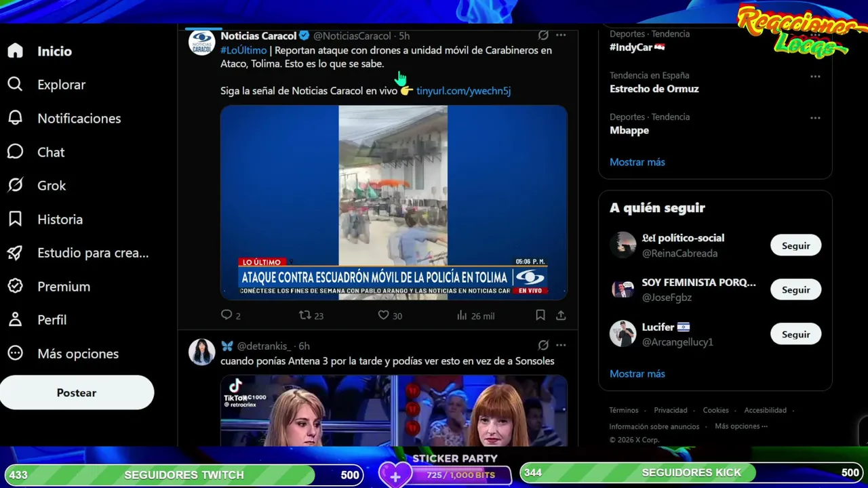Open Noticias Caracol profile avatar
The height and width of the screenshot is (488, 868).
(201, 43)
